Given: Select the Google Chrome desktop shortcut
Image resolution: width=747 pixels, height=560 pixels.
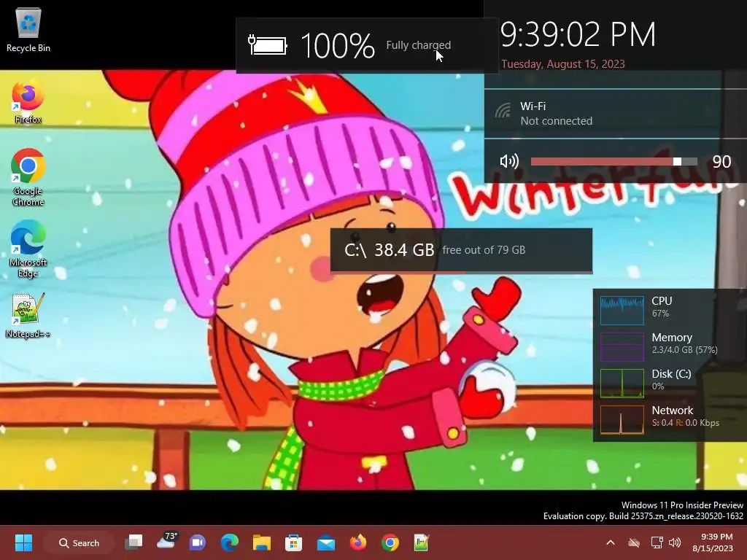Looking at the screenshot, I should click(28, 177).
